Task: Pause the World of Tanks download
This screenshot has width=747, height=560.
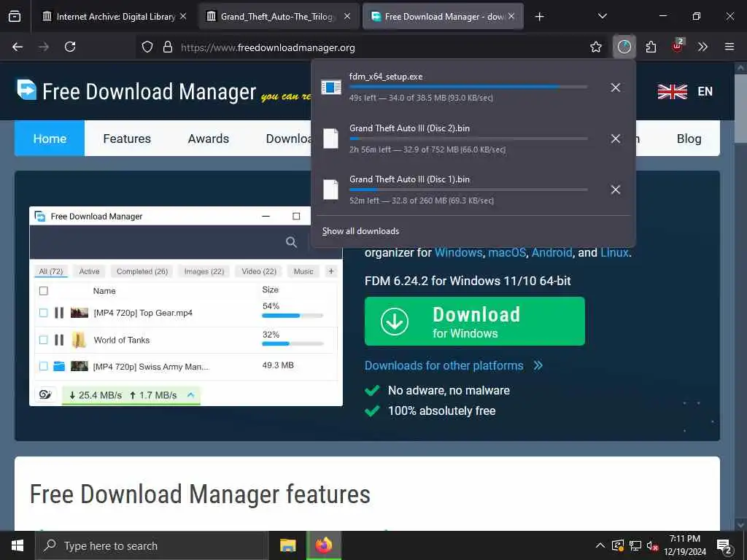Action: pos(59,340)
